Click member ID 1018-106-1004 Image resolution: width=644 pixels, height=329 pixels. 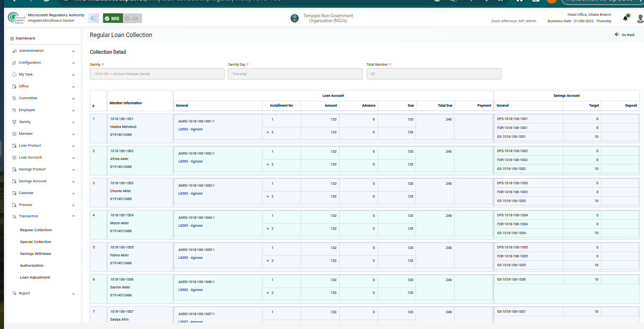click(121, 215)
